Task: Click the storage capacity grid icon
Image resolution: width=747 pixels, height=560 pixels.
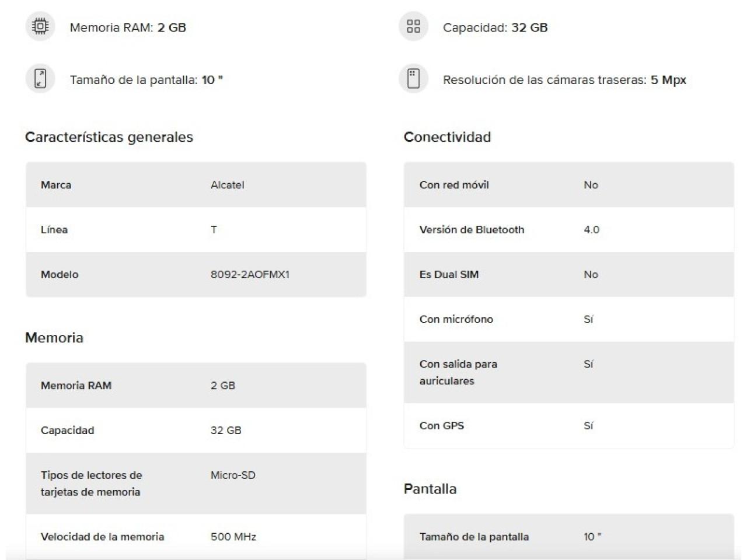Action: (x=413, y=27)
